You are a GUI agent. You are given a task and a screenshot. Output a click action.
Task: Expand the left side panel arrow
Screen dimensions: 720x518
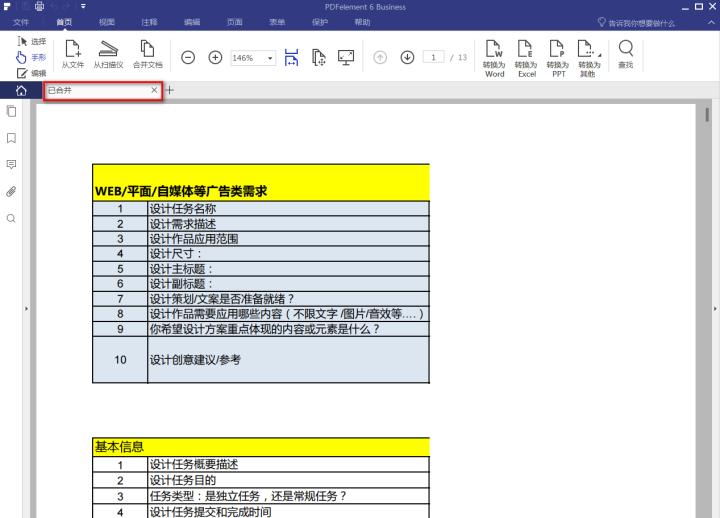tap(26, 309)
